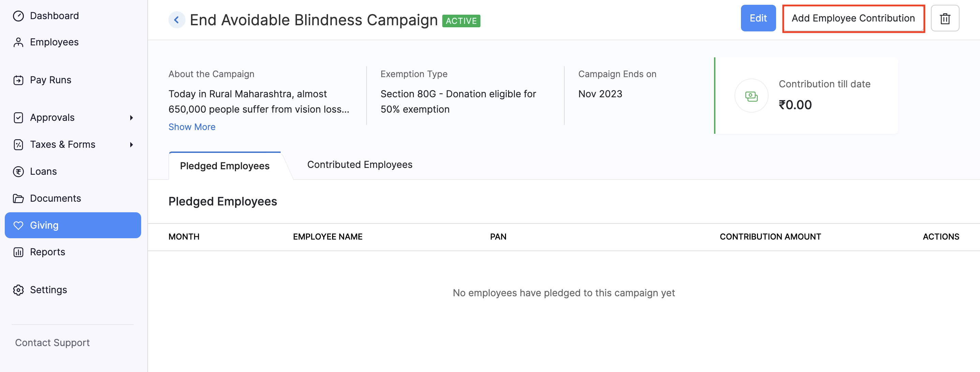Click the Reports chart icon
980x372 pixels.
click(18, 252)
